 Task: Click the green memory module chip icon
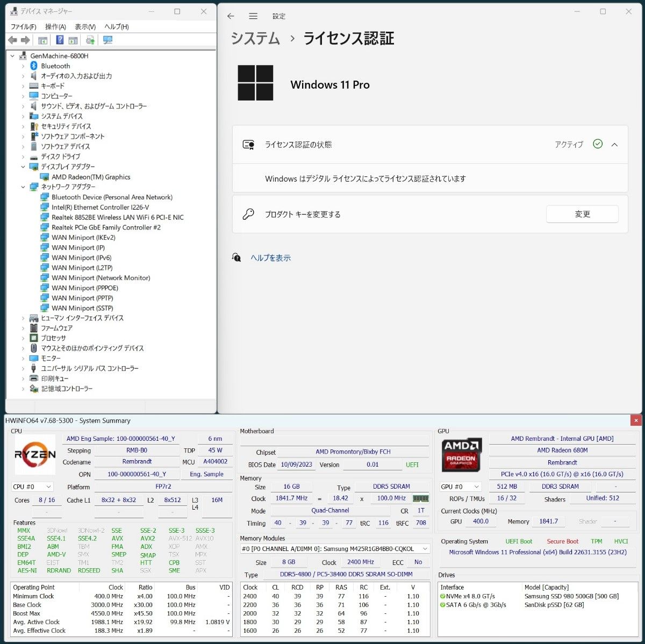pyautogui.click(x=420, y=498)
